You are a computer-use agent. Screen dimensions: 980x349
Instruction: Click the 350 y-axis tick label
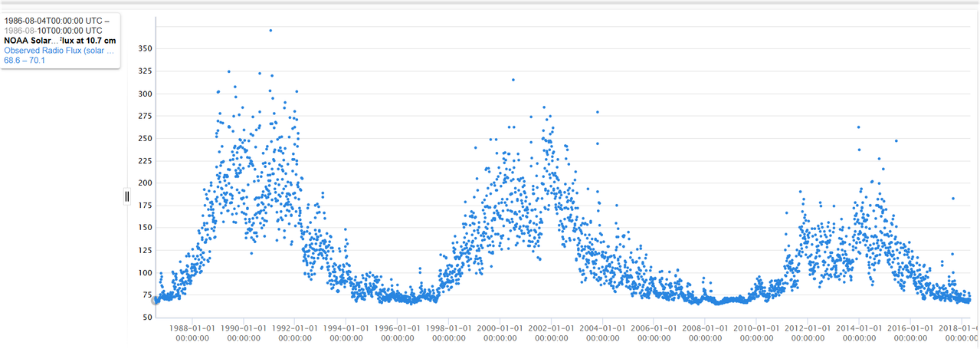(144, 48)
